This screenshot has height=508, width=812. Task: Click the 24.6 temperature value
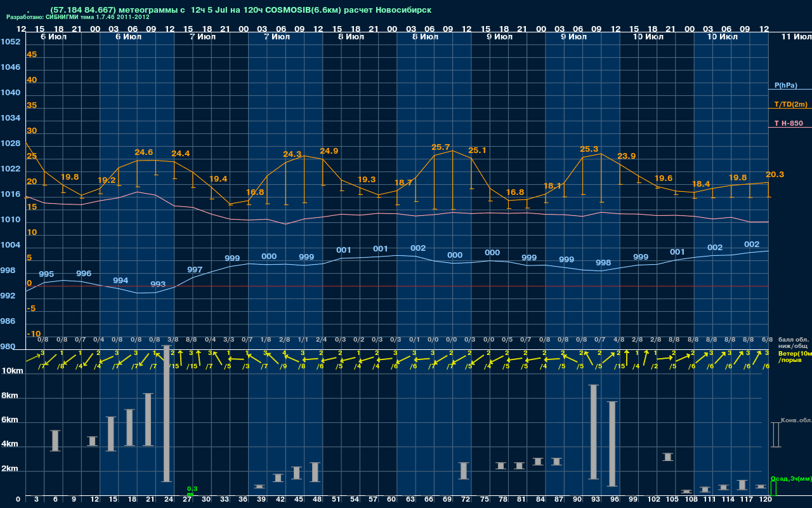[x=144, y=152]
